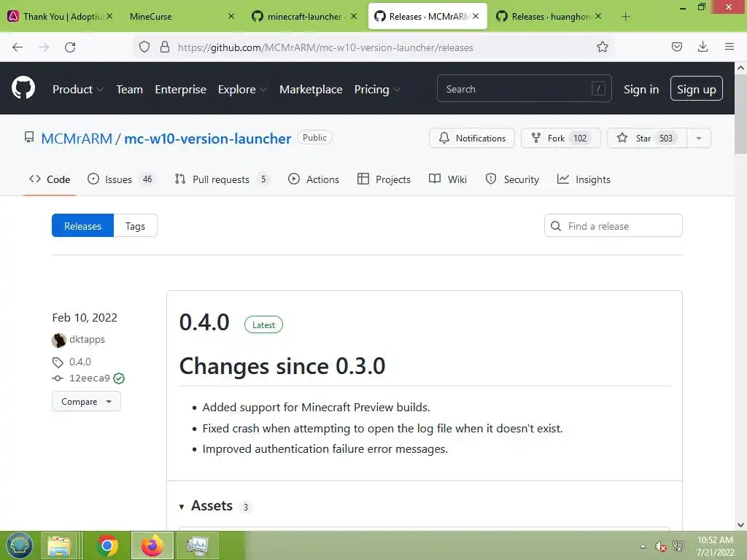Focus the Find a release field
Screen dimensions: 747x560
tap(613, 226)
